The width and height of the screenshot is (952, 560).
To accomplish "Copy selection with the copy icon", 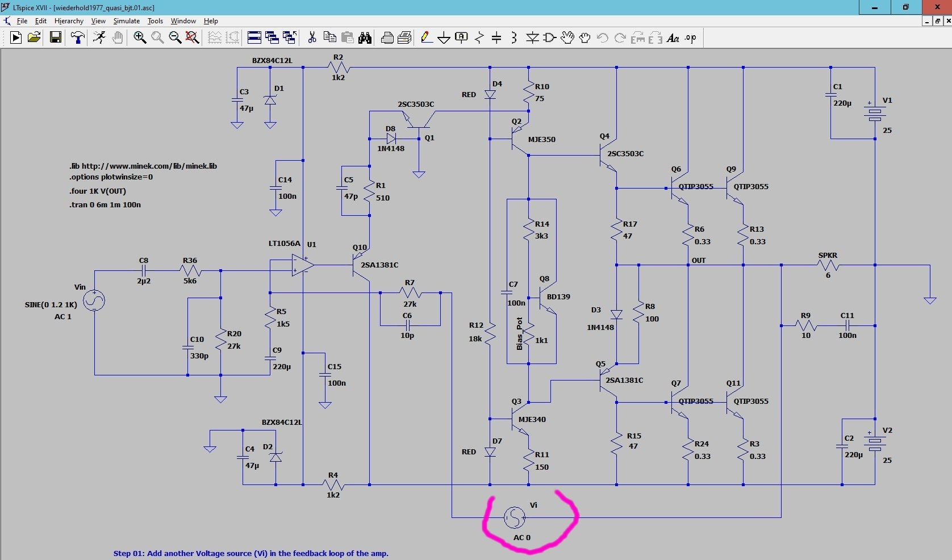I will (x=329, y=37).
